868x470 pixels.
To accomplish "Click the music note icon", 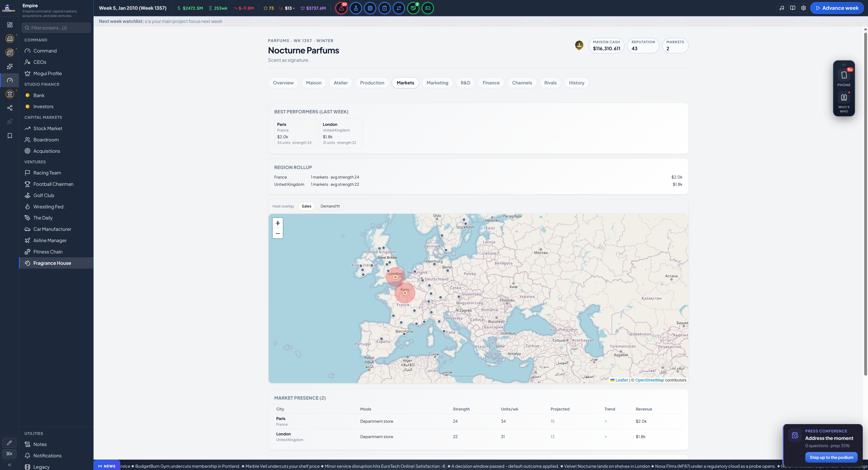I will [782, 8].
